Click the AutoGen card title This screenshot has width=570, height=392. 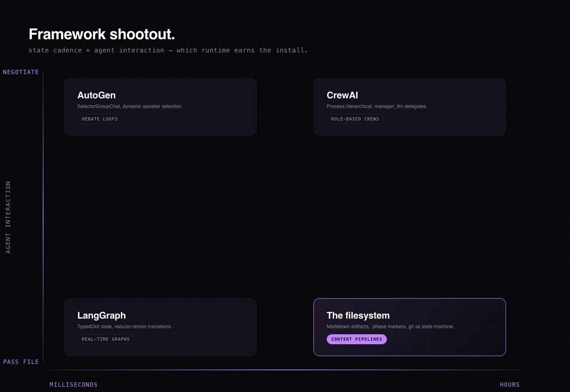coord(97,95)
